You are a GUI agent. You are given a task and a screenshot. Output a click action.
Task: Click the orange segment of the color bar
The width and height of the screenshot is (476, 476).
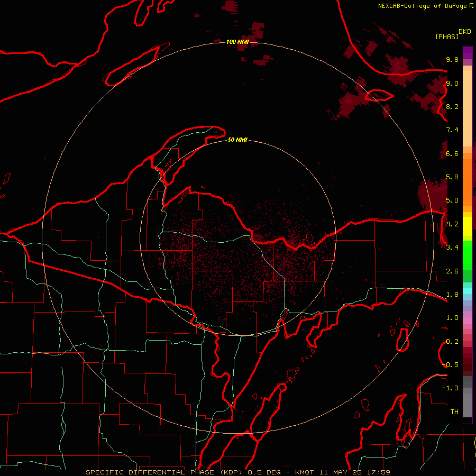(467, 182)
